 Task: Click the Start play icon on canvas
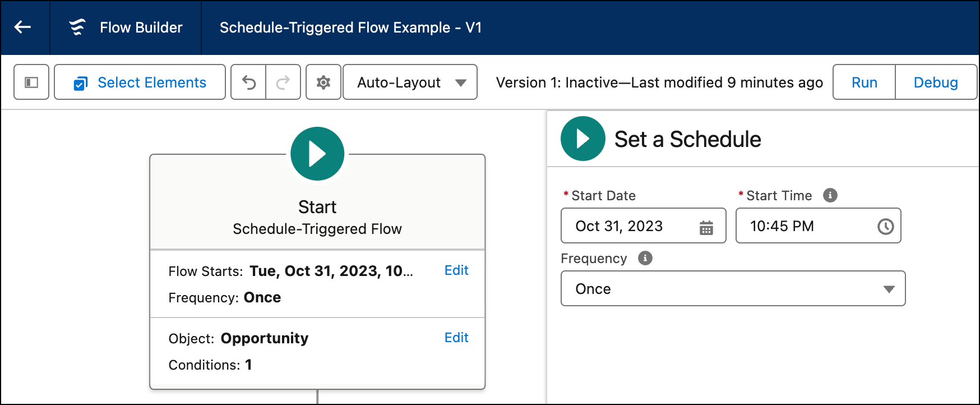317,154
